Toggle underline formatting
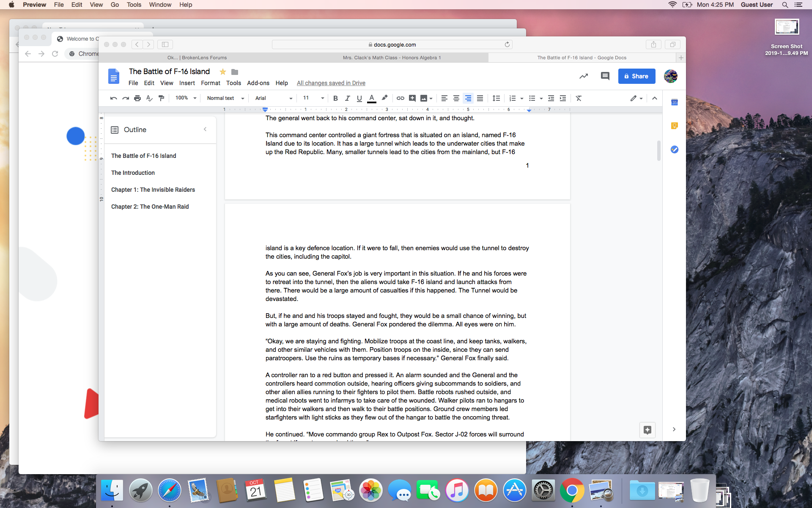 click(359, 98)
